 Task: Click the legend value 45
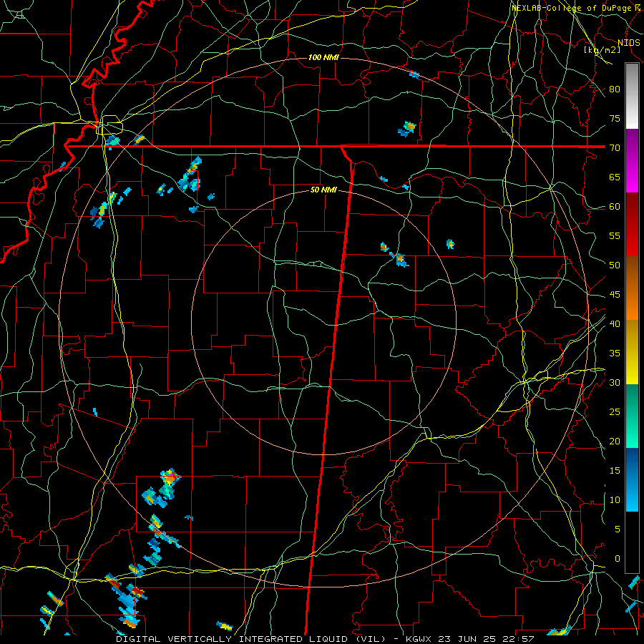coord(615,295)
